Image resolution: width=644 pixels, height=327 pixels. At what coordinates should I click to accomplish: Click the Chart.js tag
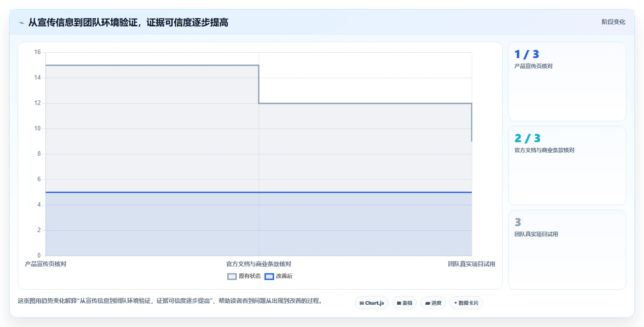pyautogui.click(x=372, y=303)
